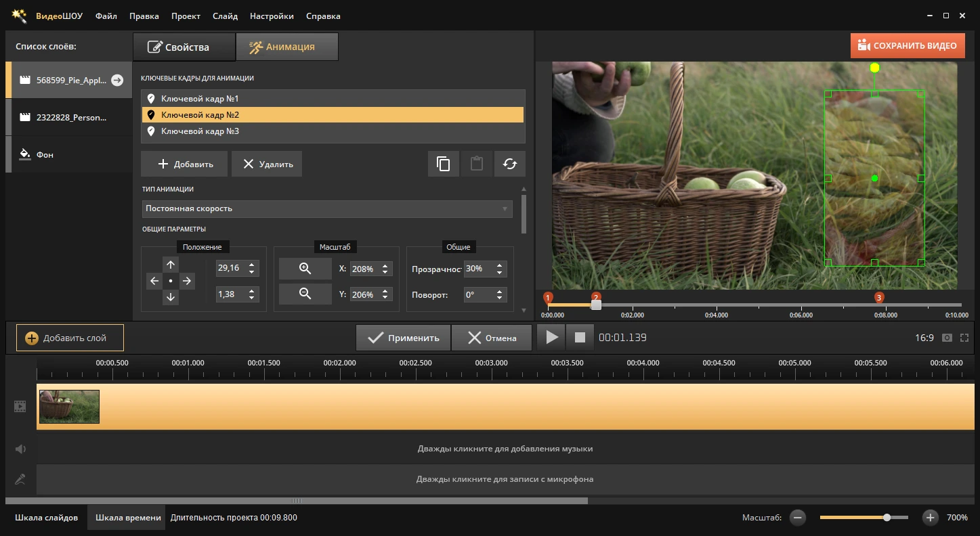Open the Файл menu
The height and width of the screenshot is (536, 980).
[x=106, y=16]
